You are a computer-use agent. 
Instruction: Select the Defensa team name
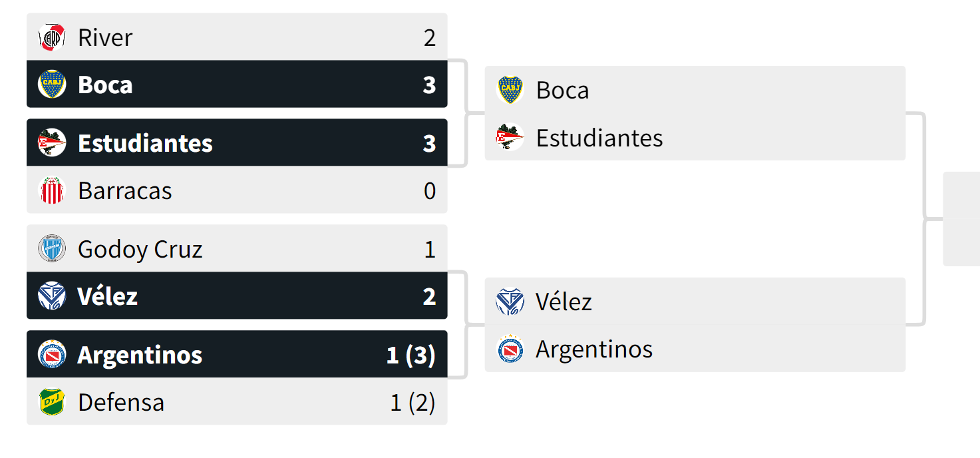coord(120,402)
